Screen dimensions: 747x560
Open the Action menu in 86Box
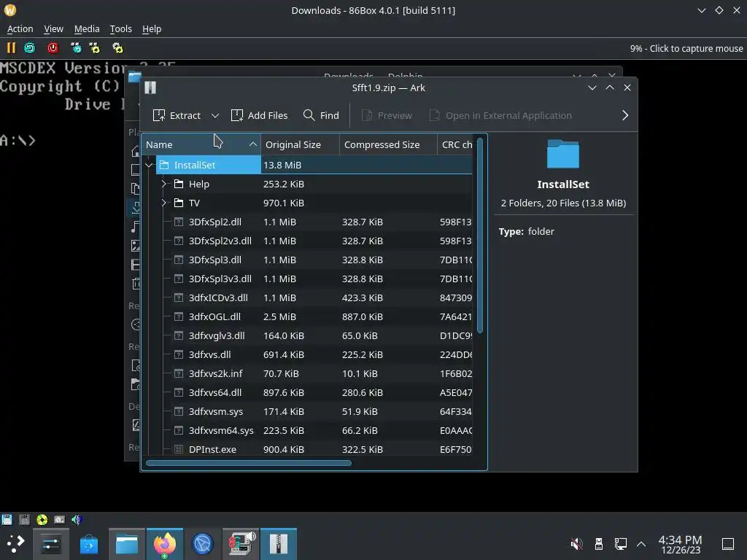(x=20, y=29)
